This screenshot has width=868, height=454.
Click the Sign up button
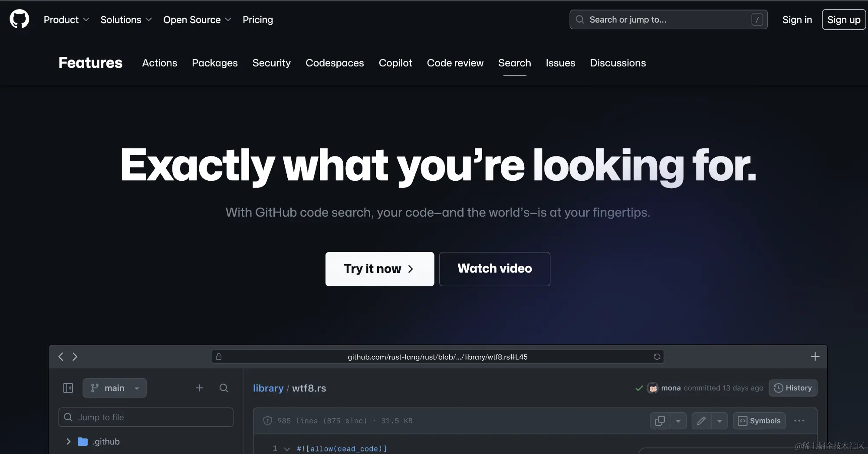coord(844,20)
